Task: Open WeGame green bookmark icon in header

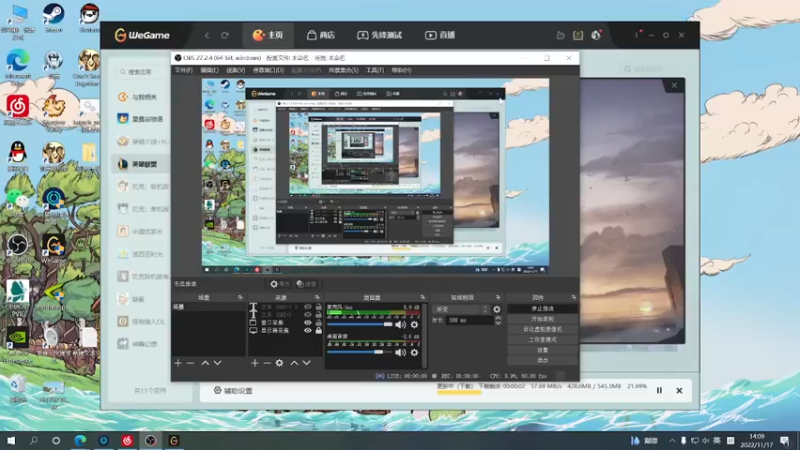Action: pyautogui.click(x=578, y=35)
